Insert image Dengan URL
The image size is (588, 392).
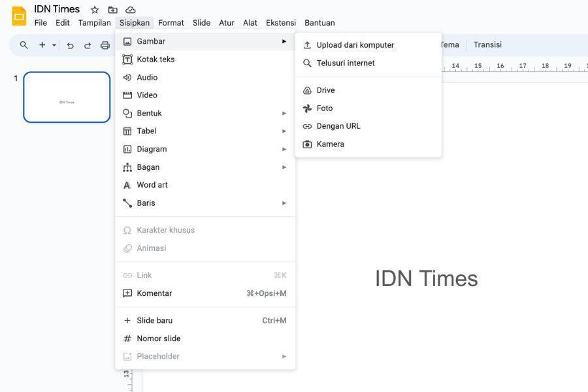pyautogui.click(x=368, y=126)
